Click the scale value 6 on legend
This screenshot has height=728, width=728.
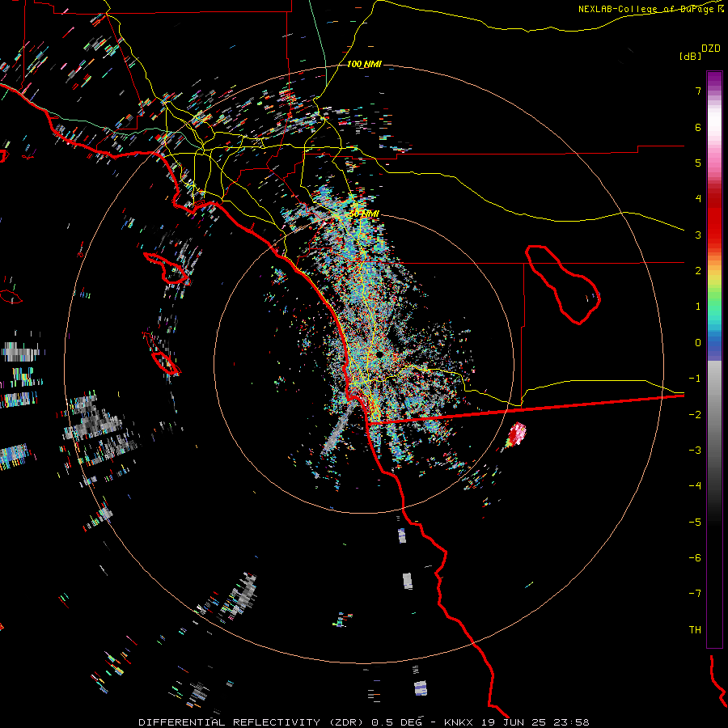(x=698, y=127)
